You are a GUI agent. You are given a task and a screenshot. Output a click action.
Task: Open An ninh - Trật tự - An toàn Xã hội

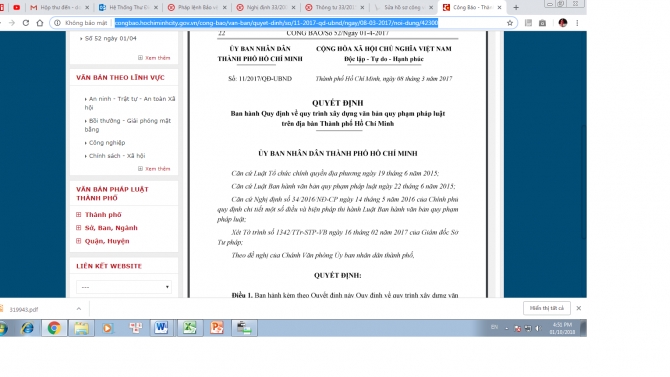[130, 103]
